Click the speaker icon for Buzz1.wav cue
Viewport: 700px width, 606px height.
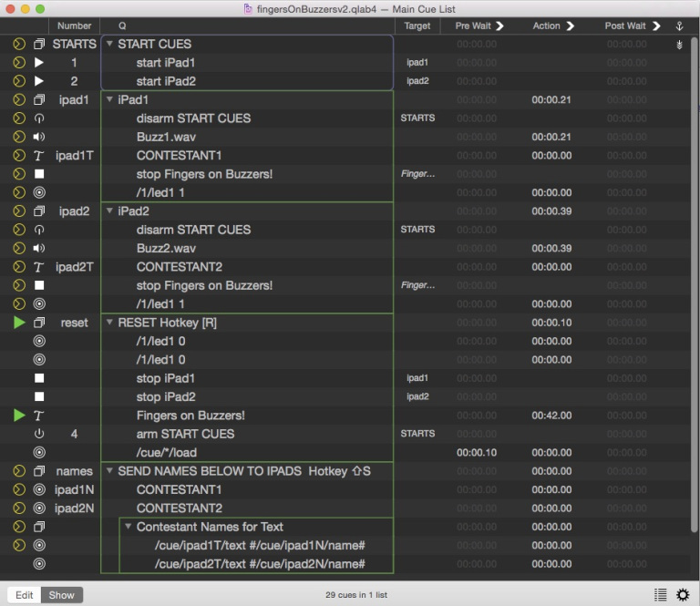tap(39, 137)
